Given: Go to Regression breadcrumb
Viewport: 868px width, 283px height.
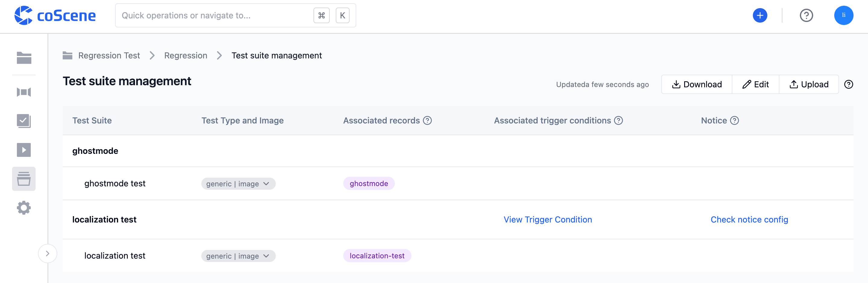Looking at the screenshot, I should [x=186, y=55].
